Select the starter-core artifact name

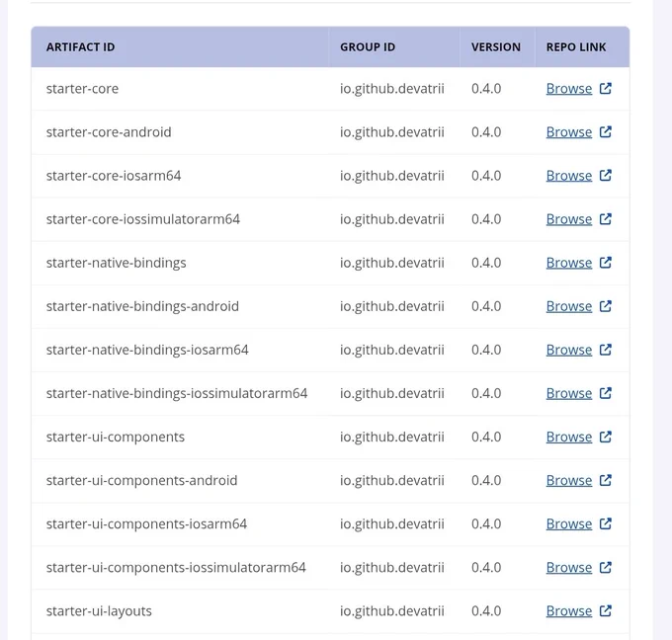[82, 89]
